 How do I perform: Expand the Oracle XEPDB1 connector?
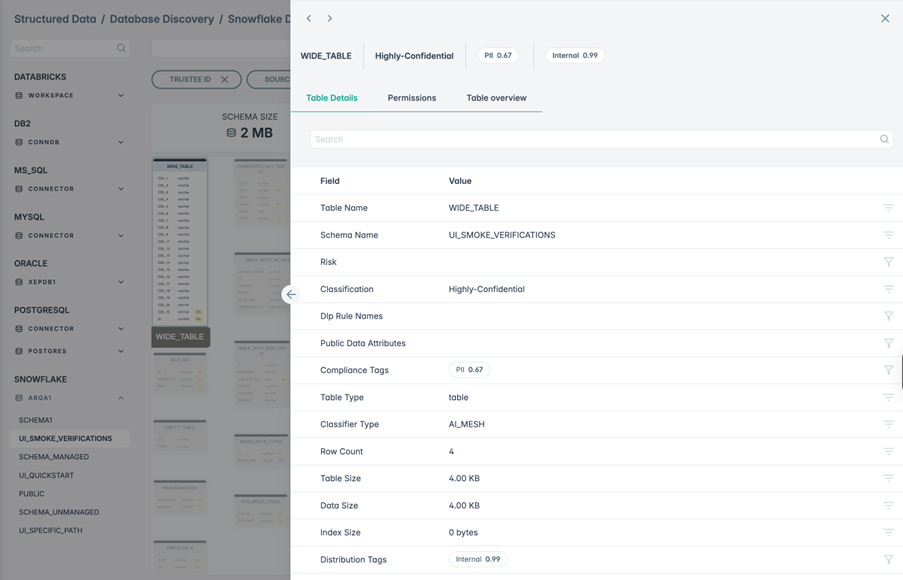(121, 283)
